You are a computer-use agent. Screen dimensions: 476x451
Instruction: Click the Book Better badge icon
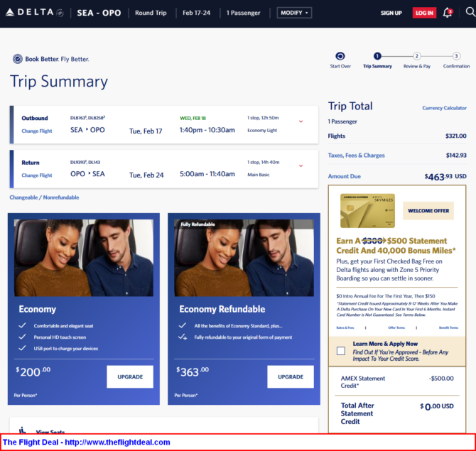[x=17, y=59]
